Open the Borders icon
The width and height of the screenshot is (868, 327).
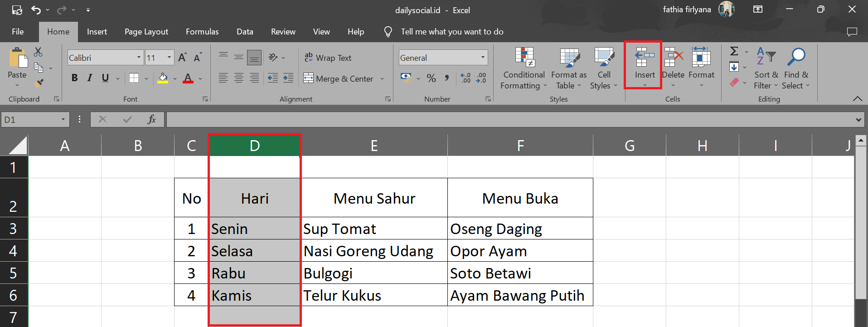[x=134, y=78]
